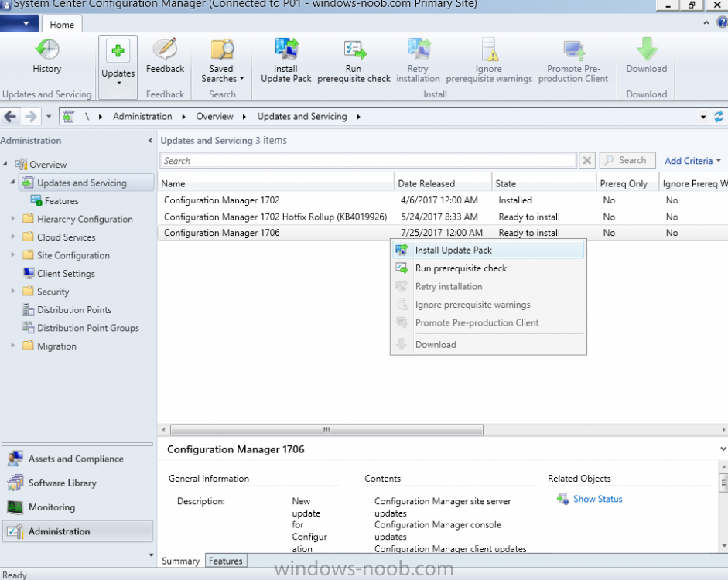This screenshot has width=728, height=580.
Task: Select the Home ribbon tab
Action: point(62,25)
